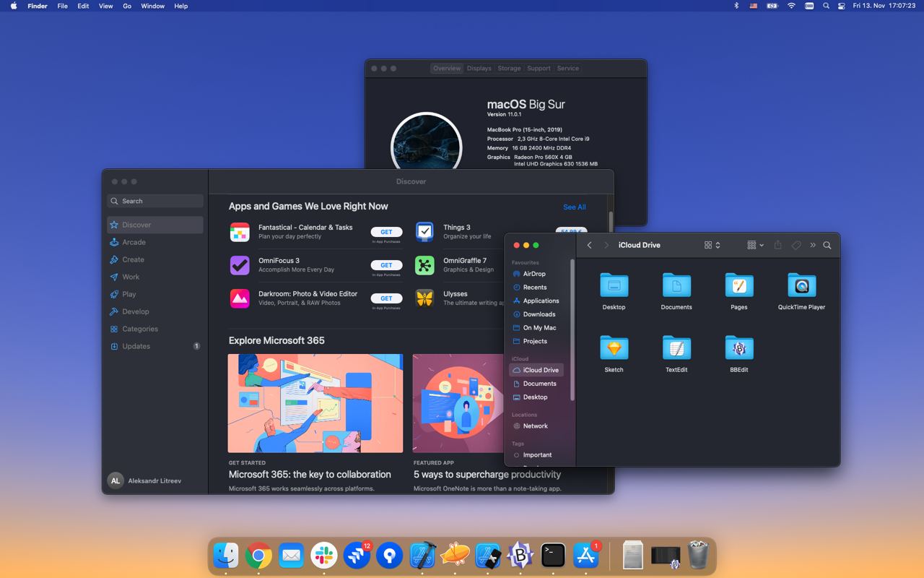The height and width of the screenshot is (578, 924).
Task: Click the OmniFocus 3 app icon
Action: point(240,265)
